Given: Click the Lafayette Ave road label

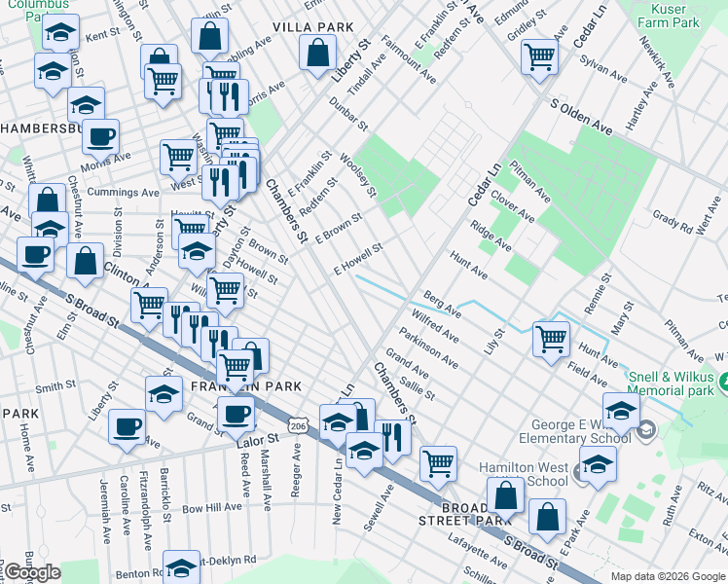Looking at the screenshot, I should click(477, 551).
